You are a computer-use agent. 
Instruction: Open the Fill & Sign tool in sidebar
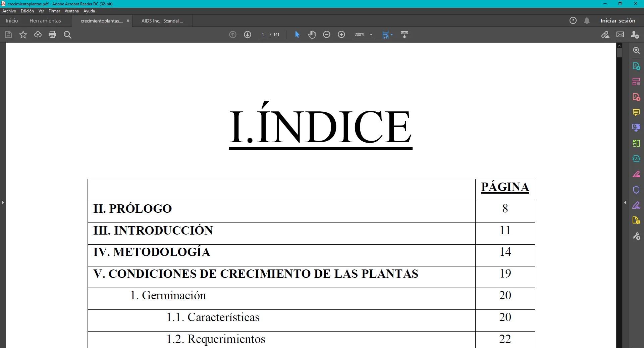tap(636, 205)
